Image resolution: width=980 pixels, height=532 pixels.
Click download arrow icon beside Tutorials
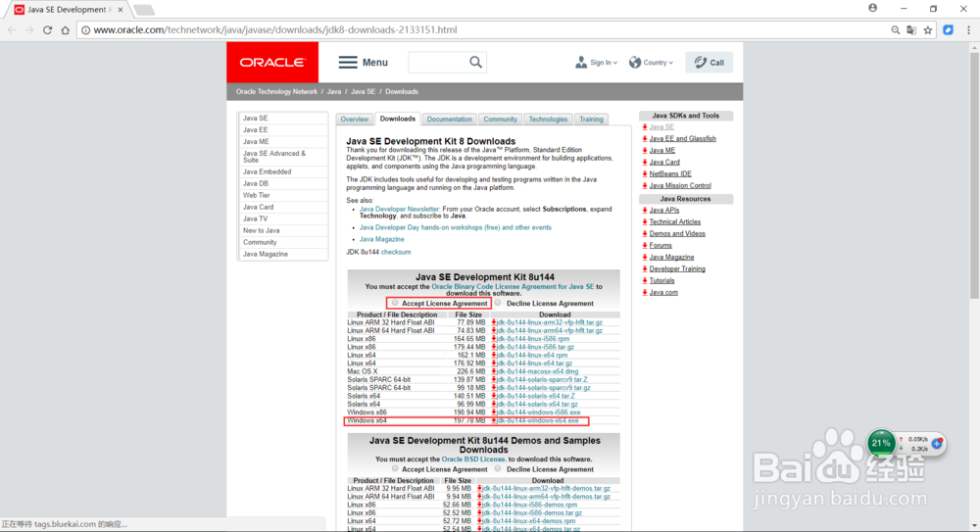coord(645,280)
